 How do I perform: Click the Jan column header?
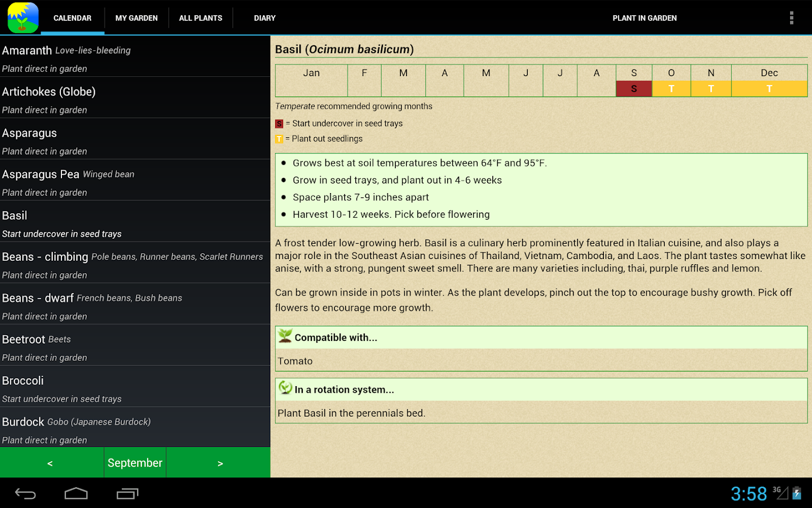[x=311, y=73]
